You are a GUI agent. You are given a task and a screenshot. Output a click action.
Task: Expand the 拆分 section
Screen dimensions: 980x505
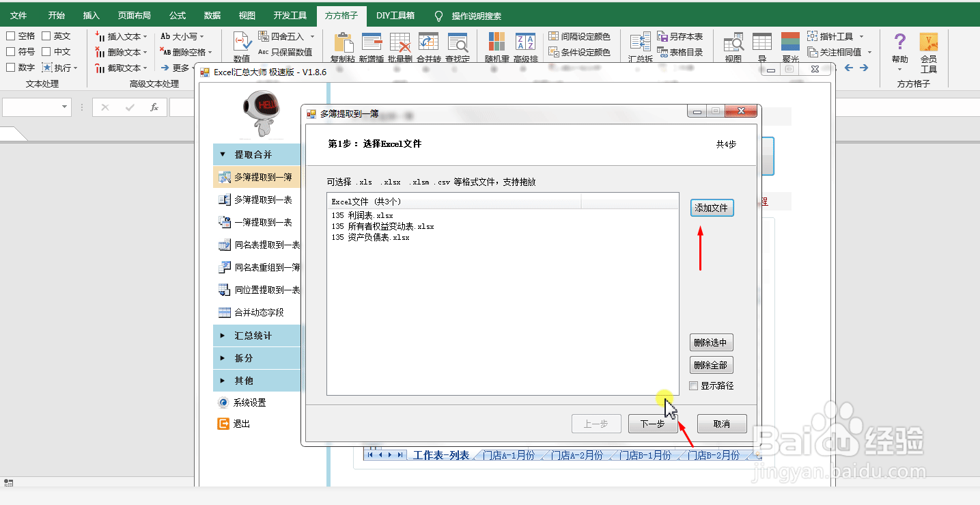(x=223, y=358)
